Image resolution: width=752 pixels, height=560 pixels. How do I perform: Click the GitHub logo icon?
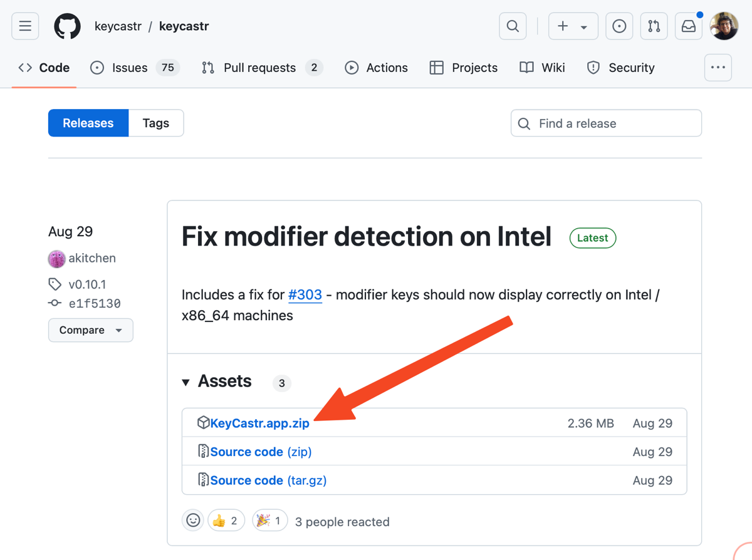(x=67, y=26)
